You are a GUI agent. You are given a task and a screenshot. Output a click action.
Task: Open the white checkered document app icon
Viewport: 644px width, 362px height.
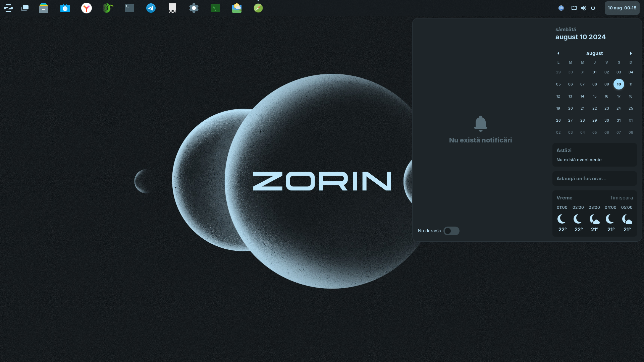(172, 8)
